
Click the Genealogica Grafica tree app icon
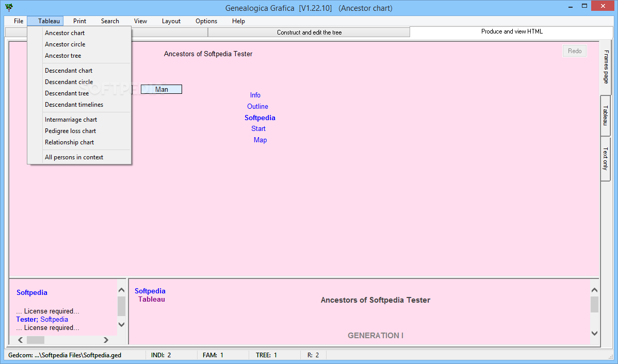point(9,8)
